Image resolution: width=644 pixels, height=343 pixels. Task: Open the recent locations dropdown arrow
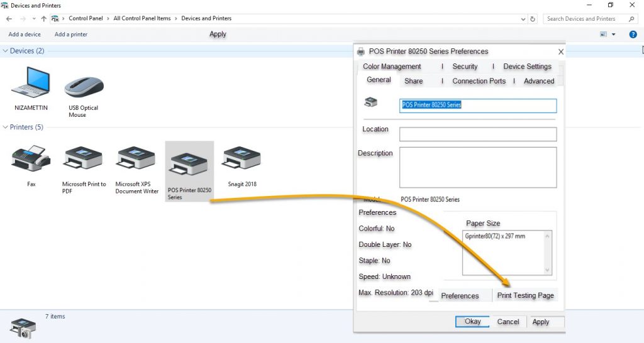34,19
